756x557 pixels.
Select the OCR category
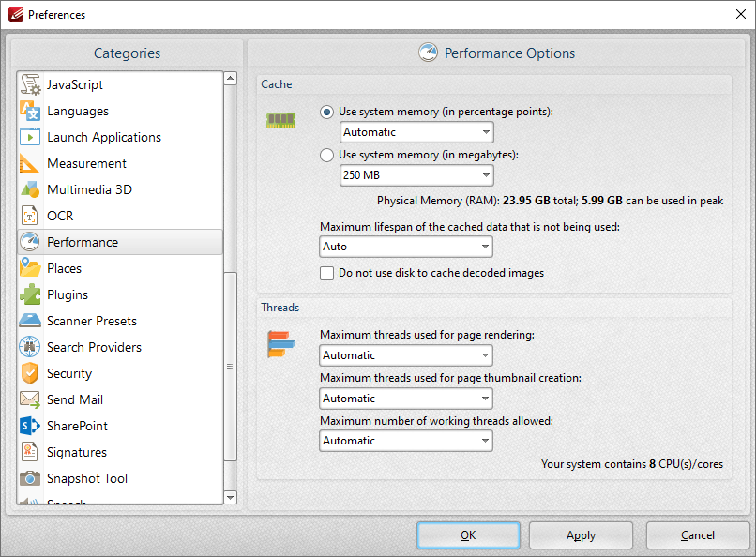[x=120, y=216]
